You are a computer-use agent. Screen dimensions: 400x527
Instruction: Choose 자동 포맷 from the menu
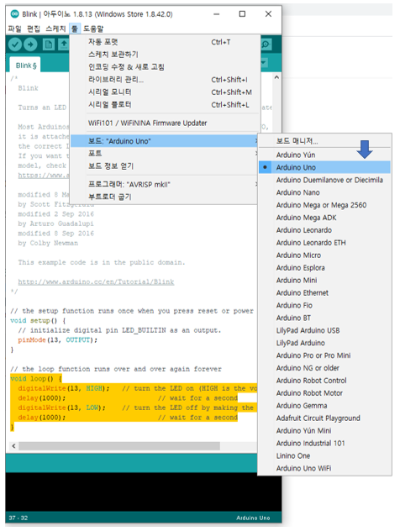[165, 42]
